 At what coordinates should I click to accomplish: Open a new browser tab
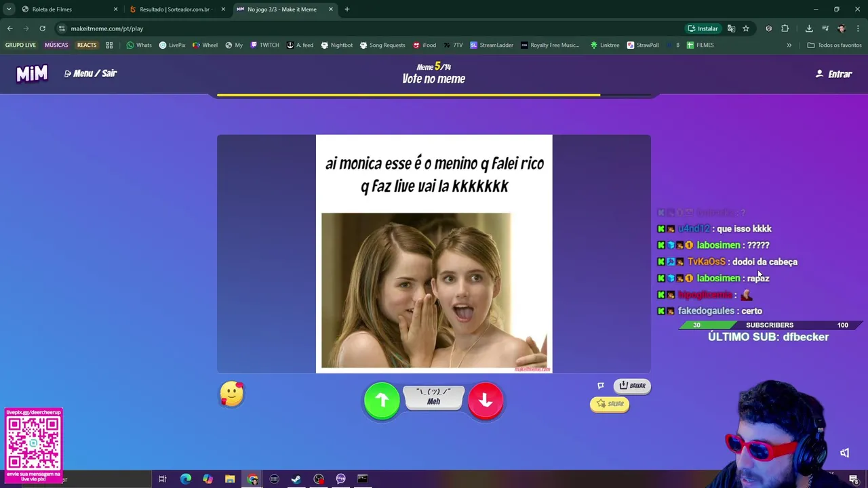click(347, 9)
